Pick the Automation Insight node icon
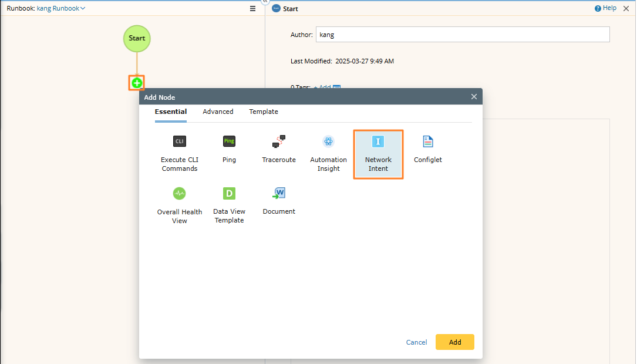The height and width of the screenshot is (364, 637). click(x=328, y=141)
